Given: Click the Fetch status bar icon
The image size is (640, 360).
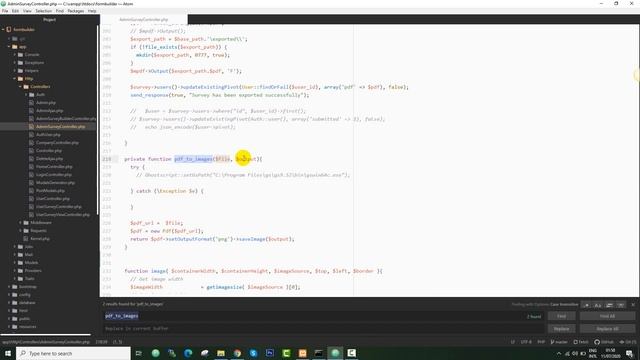Looking at the screenshot, I should 581,342.
